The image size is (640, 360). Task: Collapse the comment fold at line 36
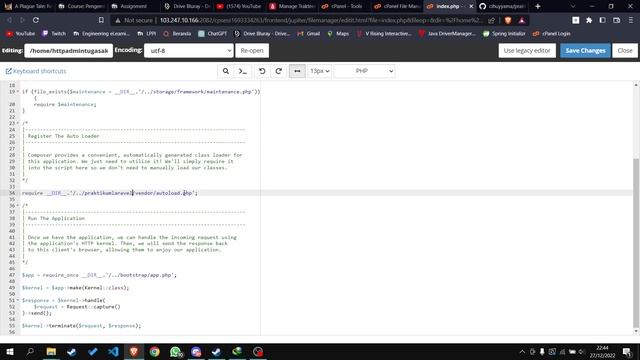tap(18, 205)
